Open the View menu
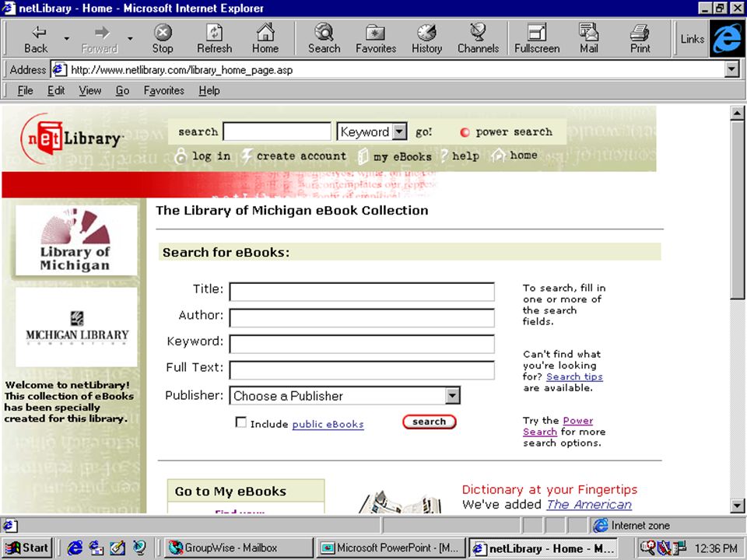 pos(90,90)
